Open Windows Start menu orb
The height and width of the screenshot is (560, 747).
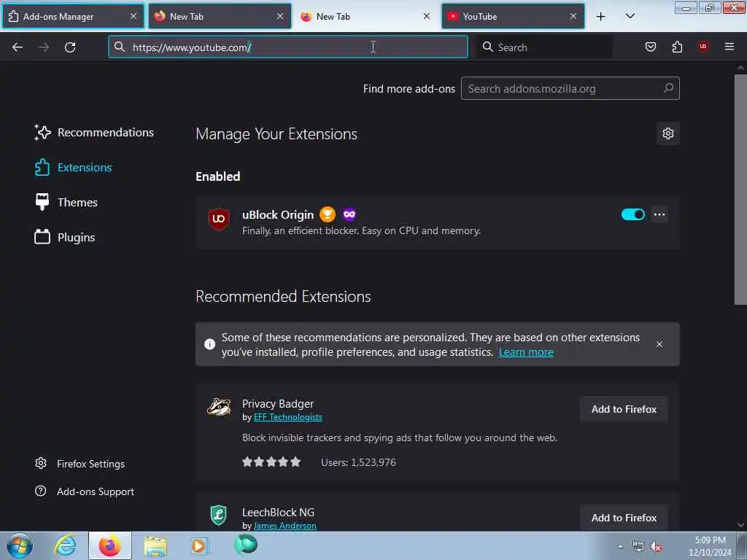[x=20, y=545]
